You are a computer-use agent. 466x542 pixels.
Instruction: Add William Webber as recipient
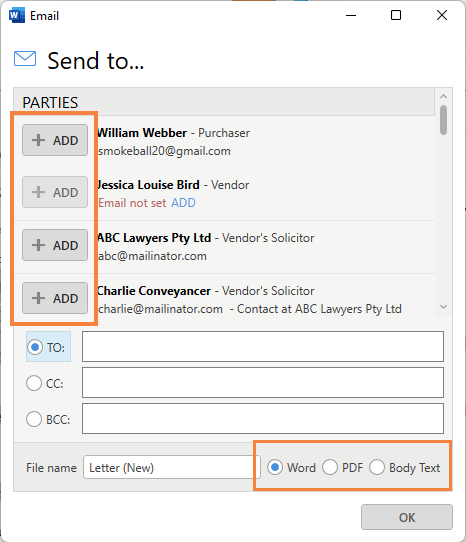click(55, 140)
